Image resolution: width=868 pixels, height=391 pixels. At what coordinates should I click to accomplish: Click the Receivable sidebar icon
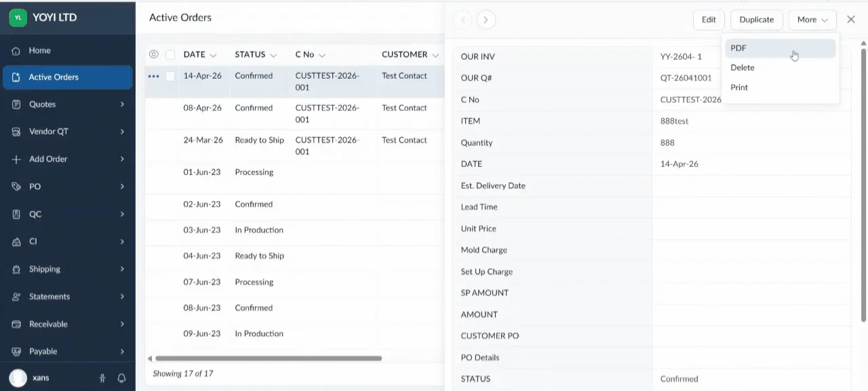pyautogui.click(x=16, y=324)
